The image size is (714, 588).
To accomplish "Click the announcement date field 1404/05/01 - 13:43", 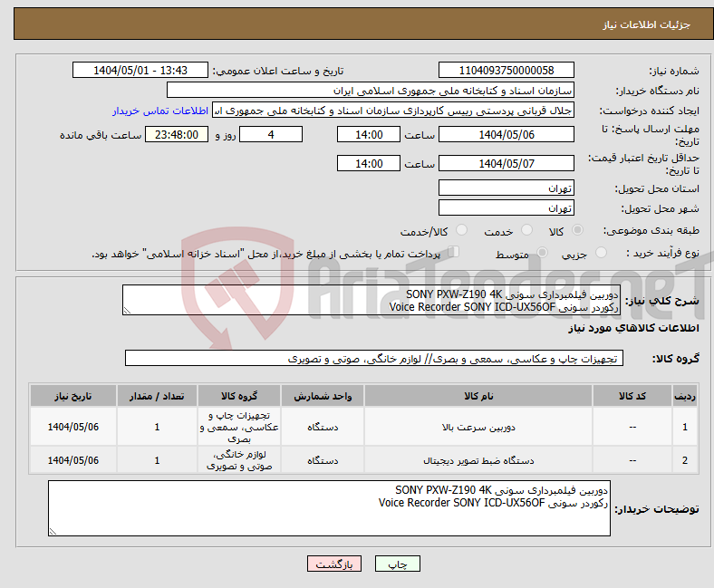I will [x=140, y=70].
